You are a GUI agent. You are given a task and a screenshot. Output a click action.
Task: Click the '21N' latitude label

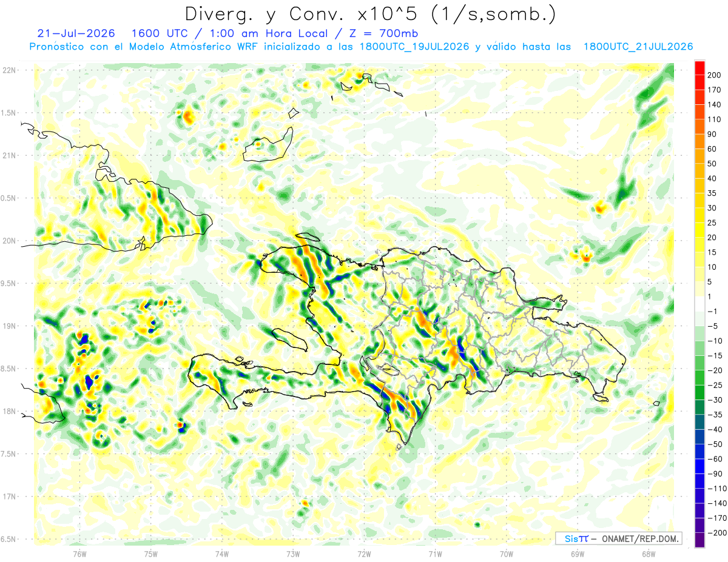(x=9, y=155)
